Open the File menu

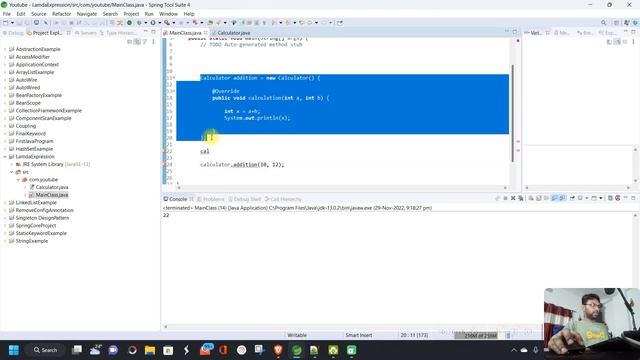tap(7, 14)
